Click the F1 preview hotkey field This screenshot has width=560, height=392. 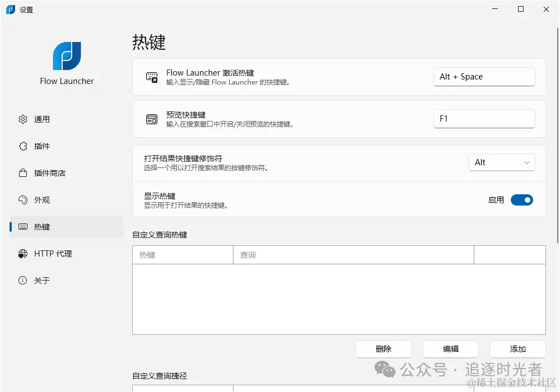point(484,119)
